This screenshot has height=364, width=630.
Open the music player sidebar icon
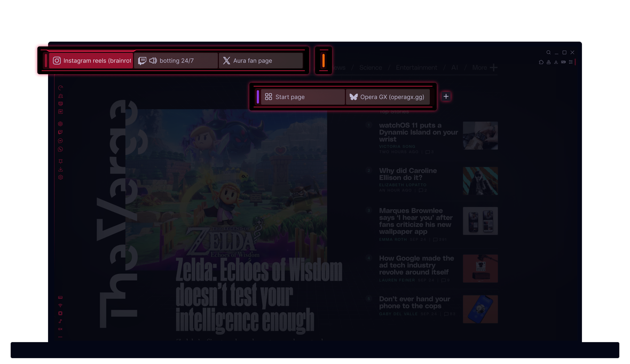[x=60, y=321]
